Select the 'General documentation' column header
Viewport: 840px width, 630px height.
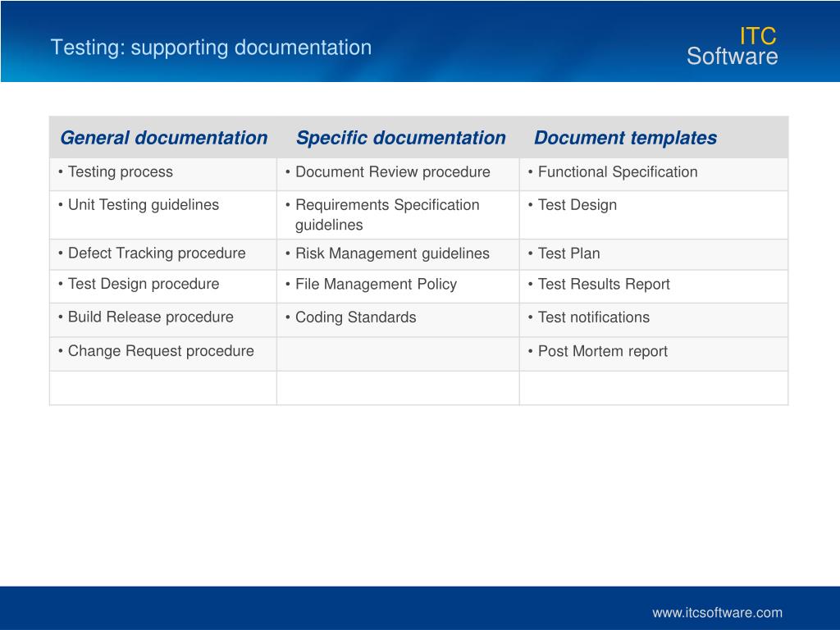(x=163, y=138)
